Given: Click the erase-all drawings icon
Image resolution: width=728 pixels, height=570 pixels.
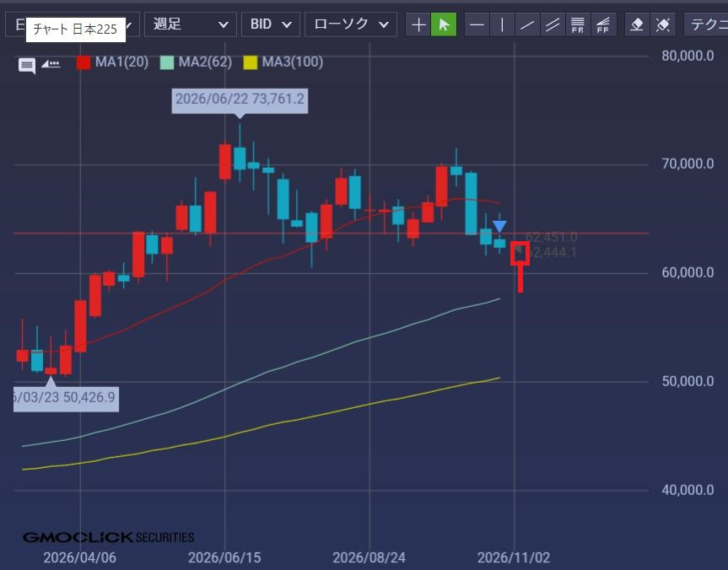Looking at the screenshot, I should coord(663,24).
